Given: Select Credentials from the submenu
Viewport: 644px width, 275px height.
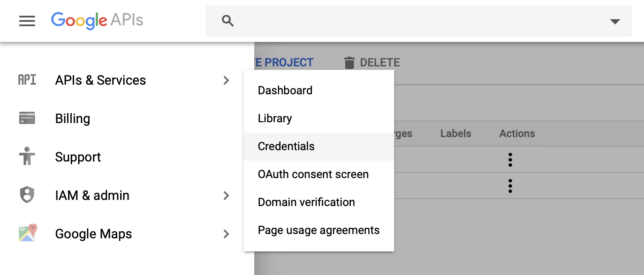Looking at the screenshot, I should click(319, 146).
